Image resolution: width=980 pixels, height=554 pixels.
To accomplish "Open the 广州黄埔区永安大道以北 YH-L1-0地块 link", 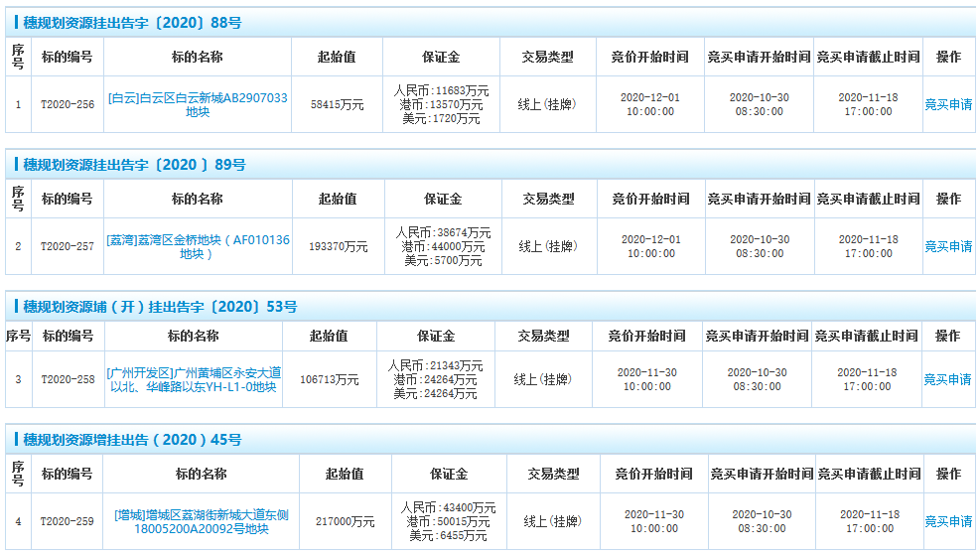I will pyautogui.click(x=193, y=379).
